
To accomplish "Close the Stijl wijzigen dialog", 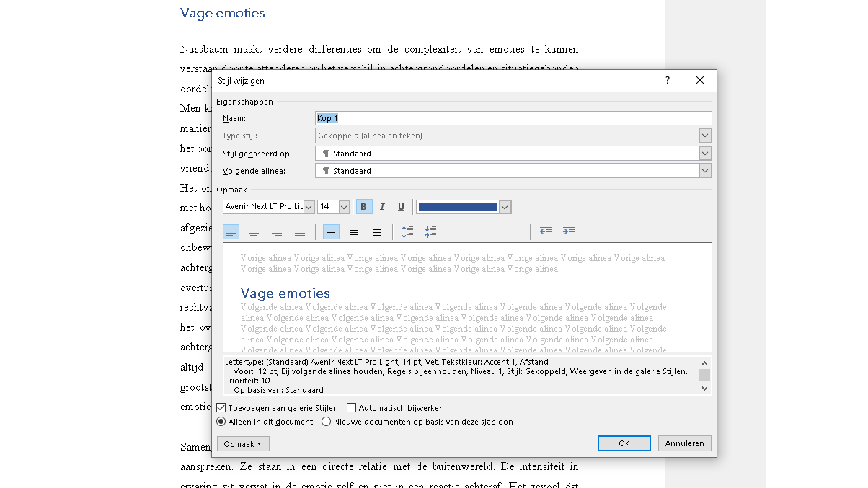I will [700, 81].
